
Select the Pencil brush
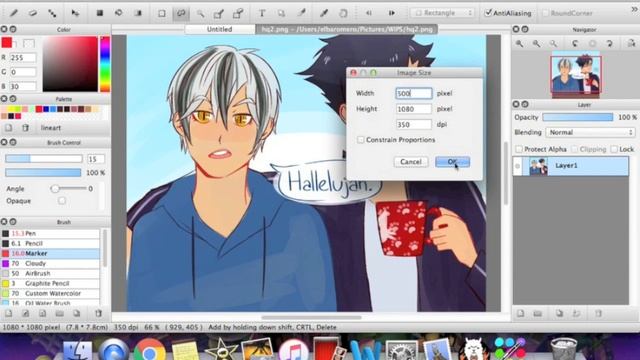click(x=50, y=243)
